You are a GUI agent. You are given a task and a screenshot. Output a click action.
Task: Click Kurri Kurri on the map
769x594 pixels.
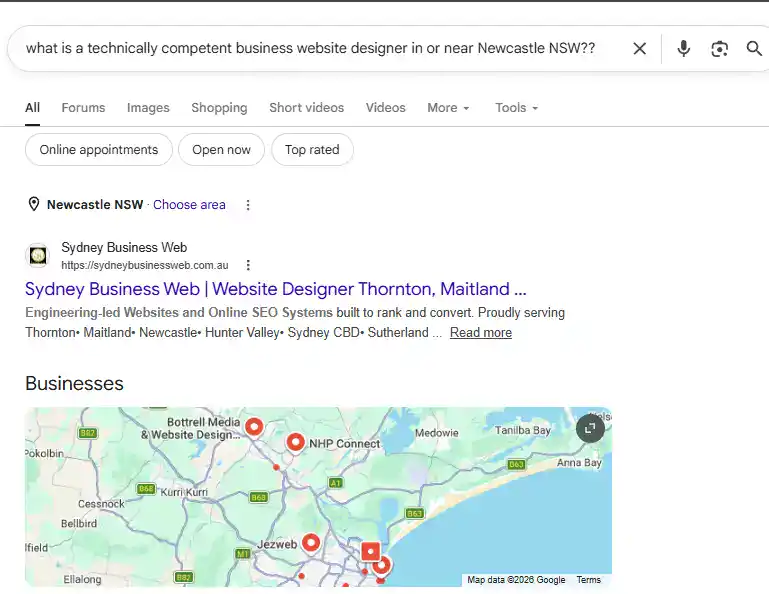[184, 492]
